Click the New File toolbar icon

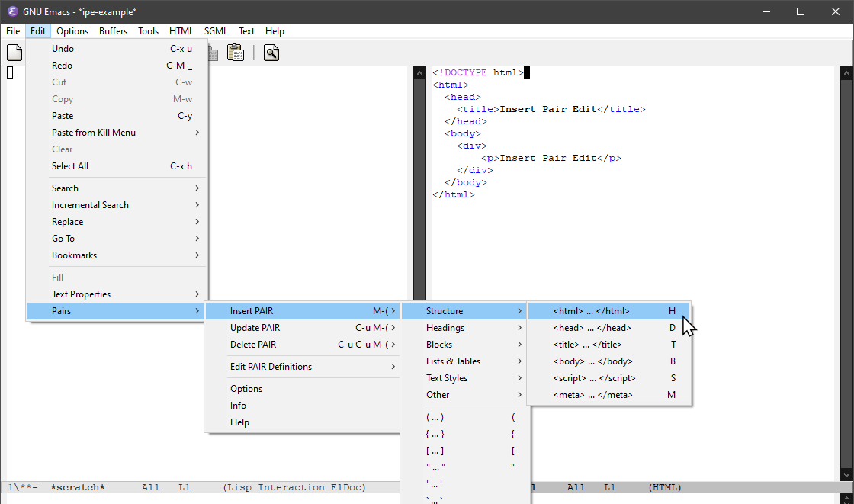tap(14, 53)
